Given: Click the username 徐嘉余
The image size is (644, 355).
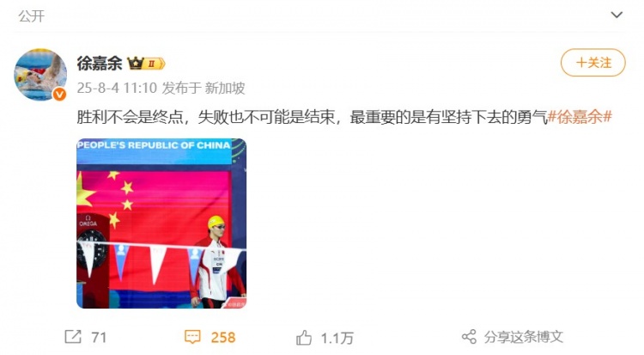Looking at the screenshot, I should pyautogui.click(x=100, y=64).
